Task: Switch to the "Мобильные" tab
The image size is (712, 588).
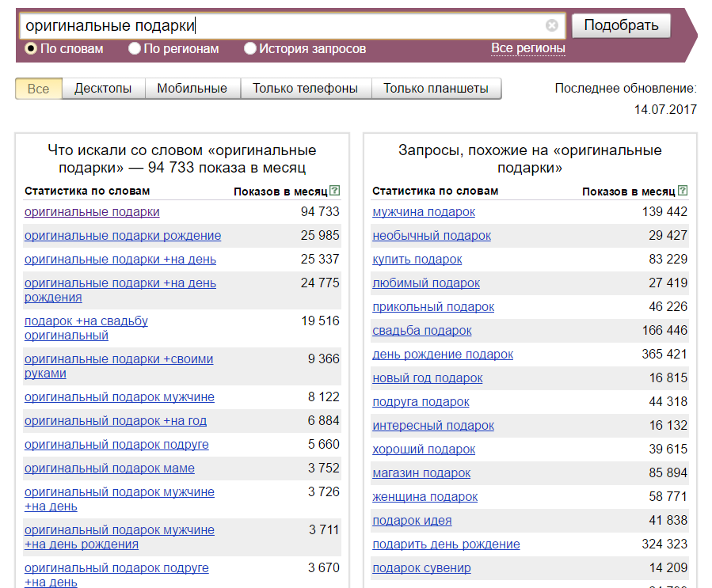Action: (x=192, y=89)
